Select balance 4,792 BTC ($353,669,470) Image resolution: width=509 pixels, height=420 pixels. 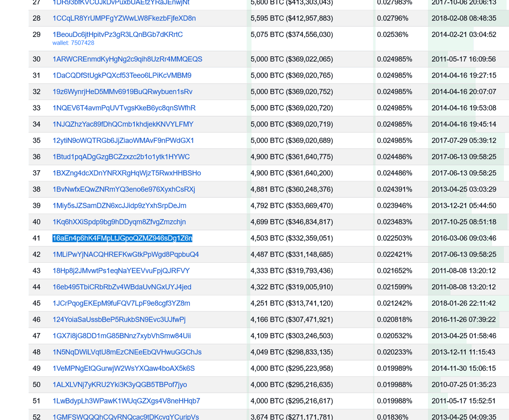[292, 206]
